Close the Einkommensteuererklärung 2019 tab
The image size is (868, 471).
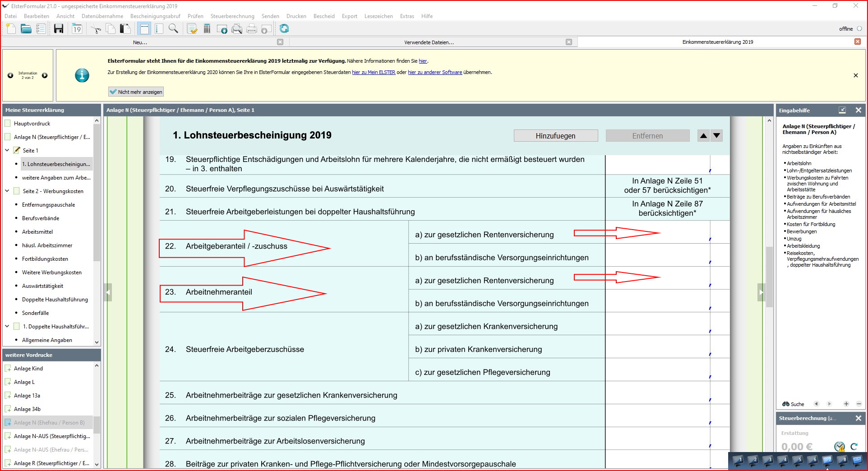click(858, 42)
